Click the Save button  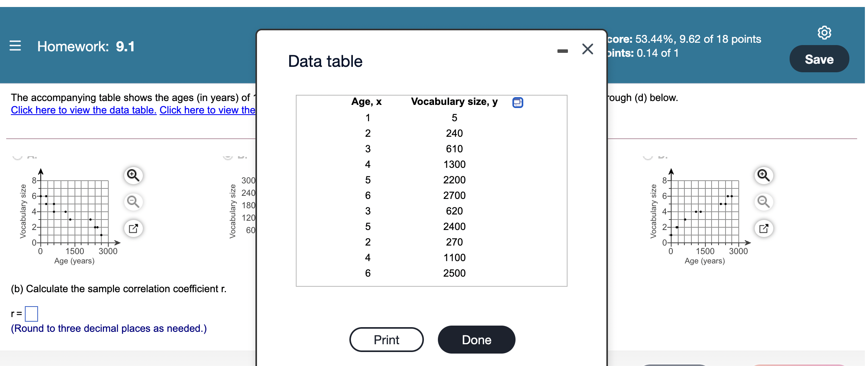pos(819,59)
